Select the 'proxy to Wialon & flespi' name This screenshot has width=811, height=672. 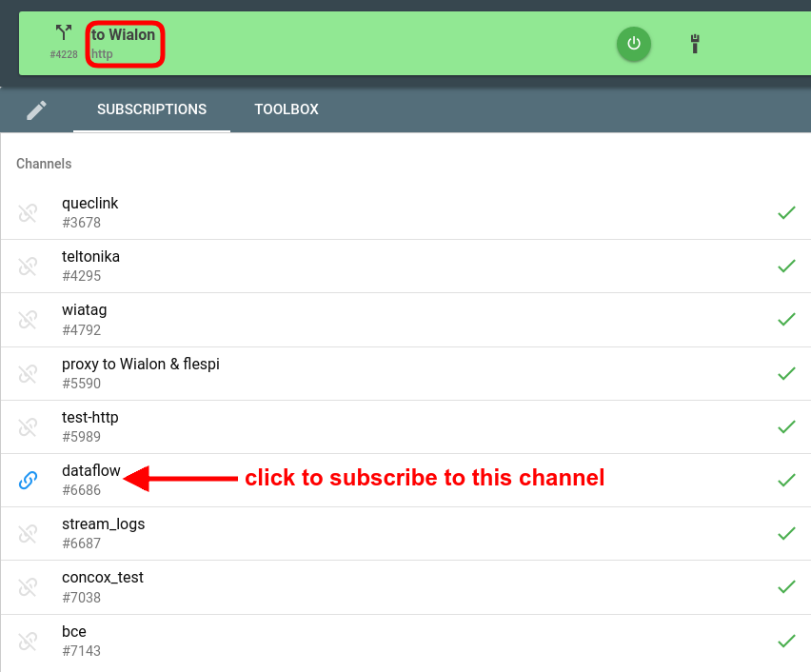coord(141,365)
